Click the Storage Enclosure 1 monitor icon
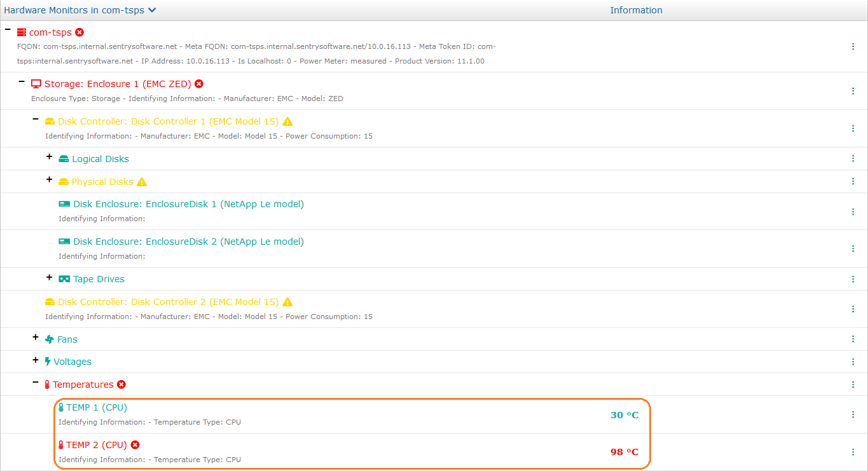The width and height of the screenshot is (868, 471). [x=36, y=84]
